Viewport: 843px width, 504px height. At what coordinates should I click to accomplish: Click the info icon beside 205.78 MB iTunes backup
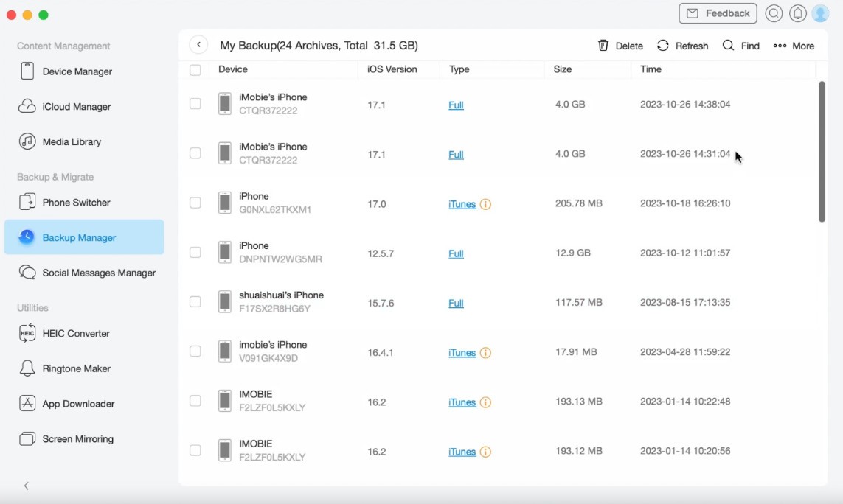pyautogui.click(x=485, y=204)
